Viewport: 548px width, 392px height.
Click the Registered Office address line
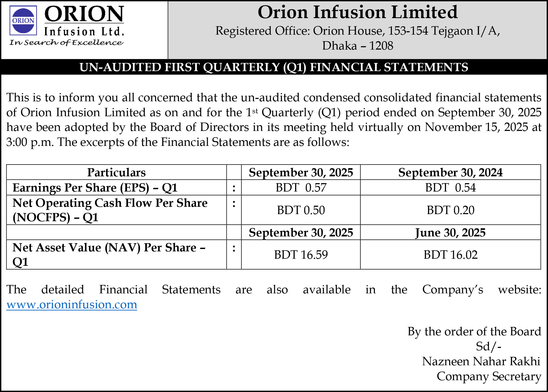[x=358, y=31]
